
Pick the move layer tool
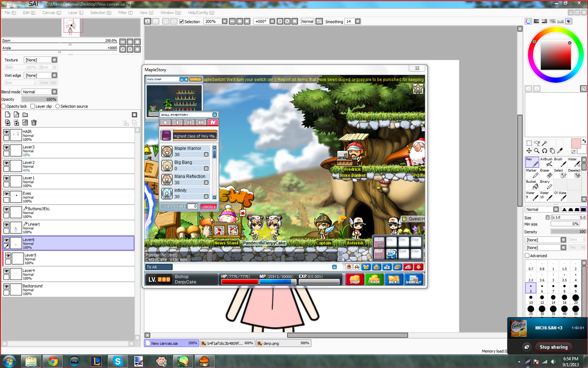pos(529,151)
